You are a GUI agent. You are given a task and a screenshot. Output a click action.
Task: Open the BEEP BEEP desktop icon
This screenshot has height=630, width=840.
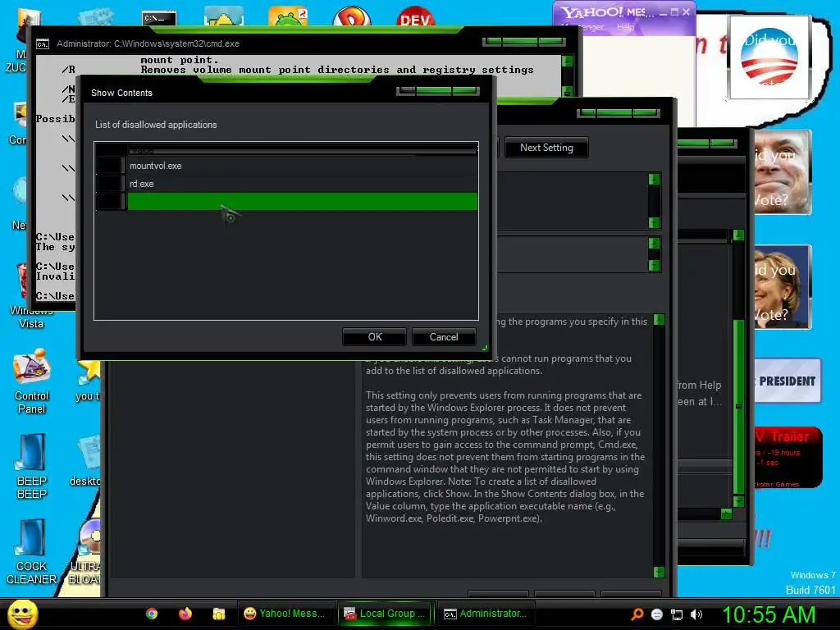pyautogui.click(x=32, y=466)
